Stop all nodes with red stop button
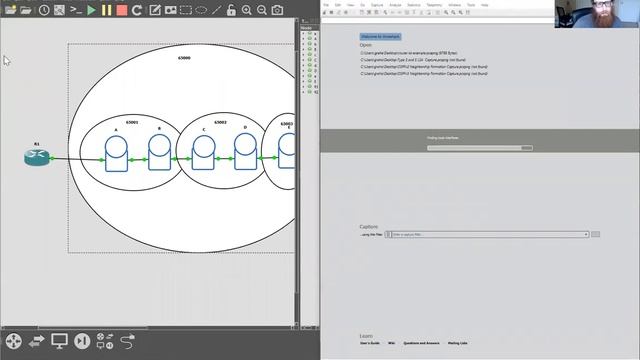 pos(122,10)
